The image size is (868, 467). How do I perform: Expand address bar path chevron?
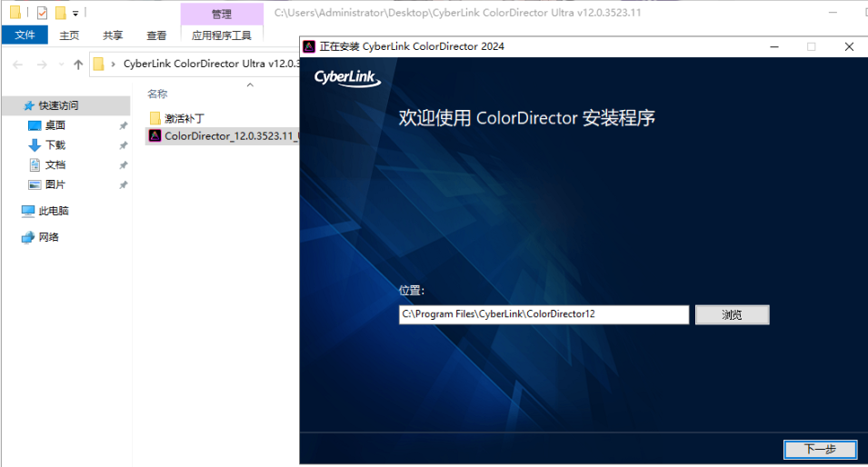(x=113, y=65)
